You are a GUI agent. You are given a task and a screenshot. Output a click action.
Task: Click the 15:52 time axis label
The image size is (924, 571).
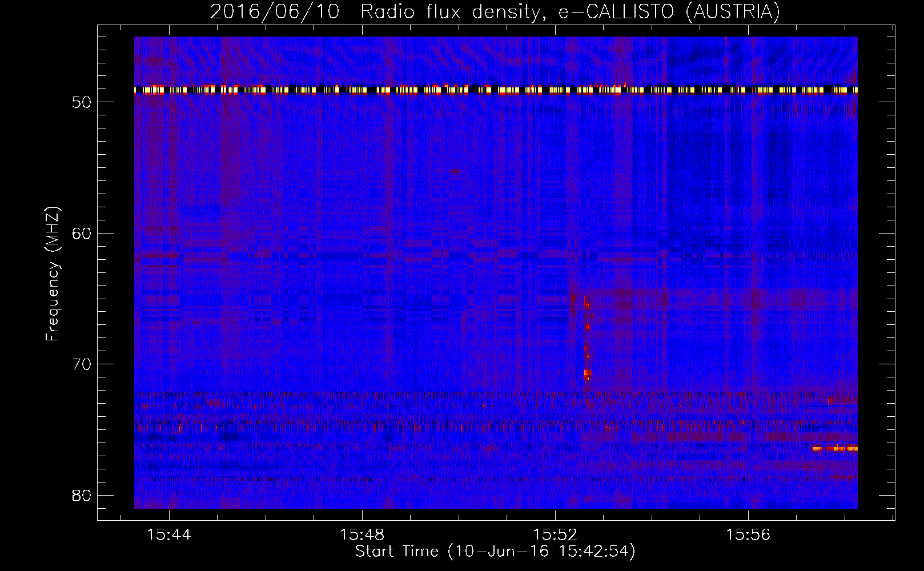(x=555, y=535)
